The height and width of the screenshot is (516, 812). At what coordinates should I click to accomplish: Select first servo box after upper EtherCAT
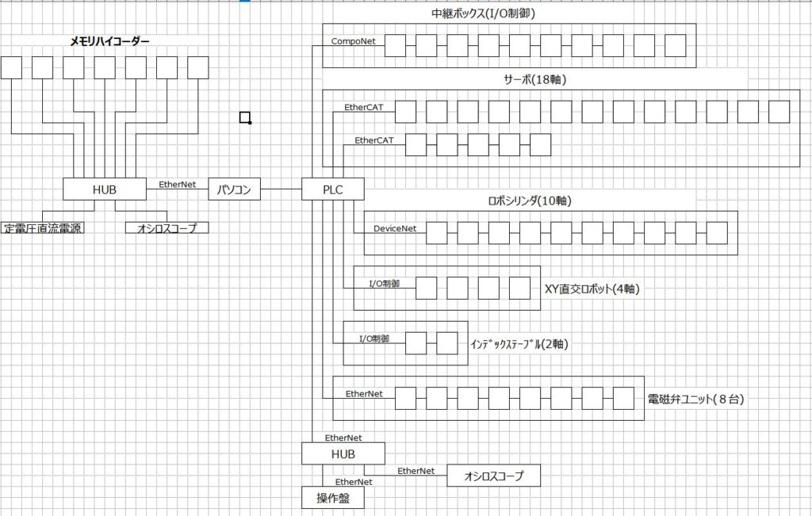(x=405, y=112)
